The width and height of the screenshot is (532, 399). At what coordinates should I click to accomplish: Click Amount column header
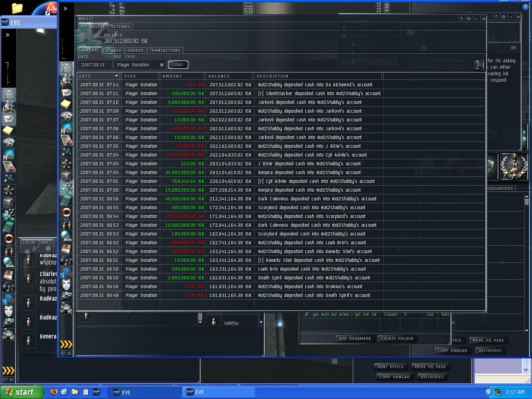(x=182, y=76)
